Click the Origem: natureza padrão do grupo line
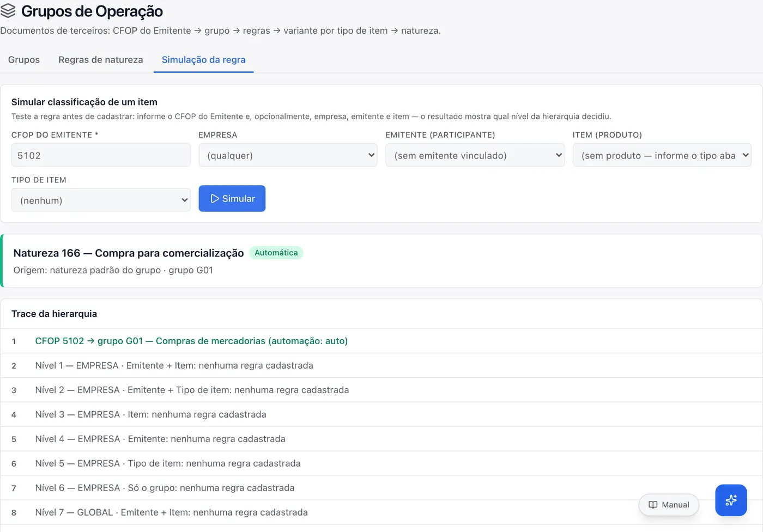763x532 pixels. click(113, 270)
